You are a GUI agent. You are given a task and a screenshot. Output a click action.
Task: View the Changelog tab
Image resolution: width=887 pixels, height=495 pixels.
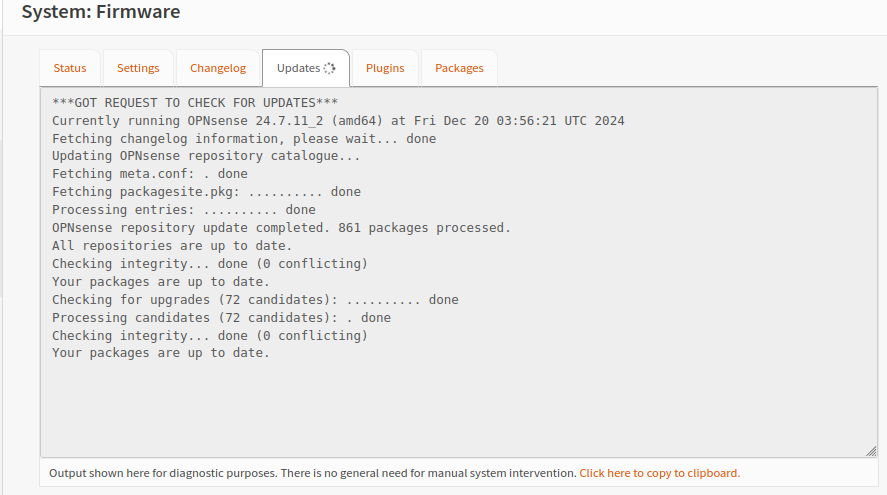(218, 68)
